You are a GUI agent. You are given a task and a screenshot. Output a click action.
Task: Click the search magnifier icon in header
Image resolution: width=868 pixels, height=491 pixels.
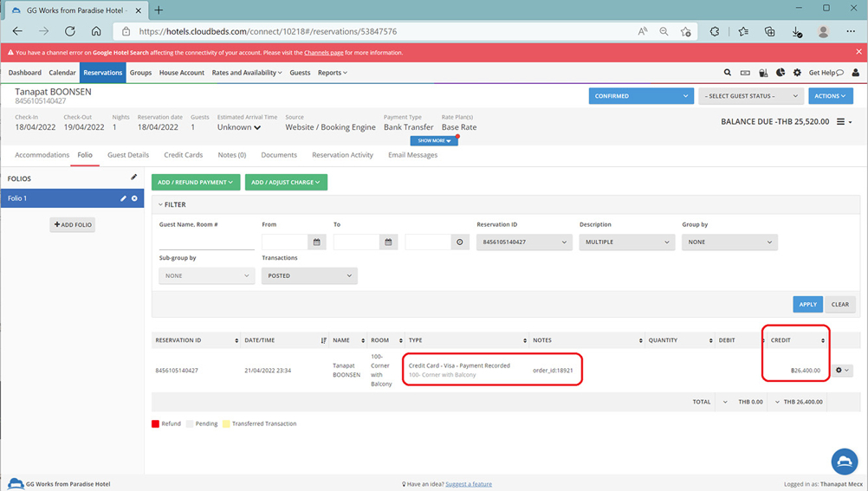tap(727, 73)
